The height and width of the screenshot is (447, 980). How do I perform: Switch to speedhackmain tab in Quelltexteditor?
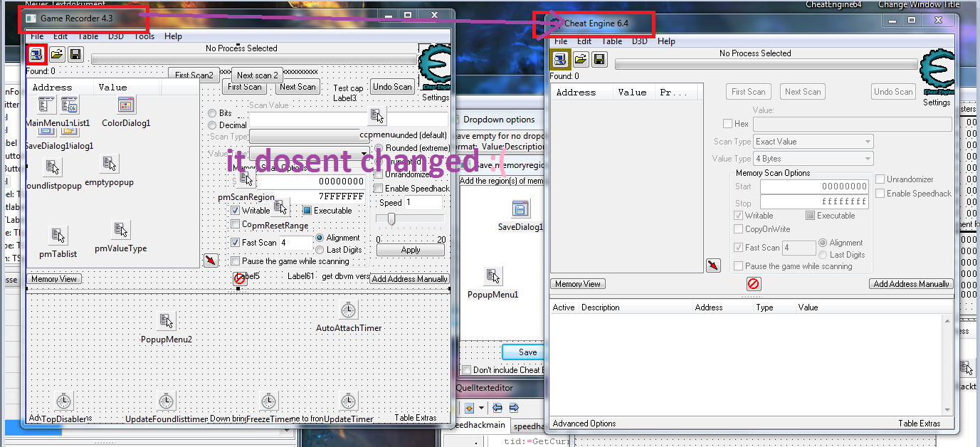click(x=480, y=425)
